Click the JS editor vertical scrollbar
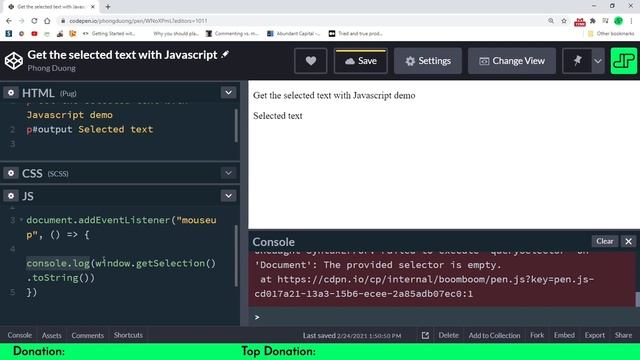The image size is (640, 360). coord(236,256)
